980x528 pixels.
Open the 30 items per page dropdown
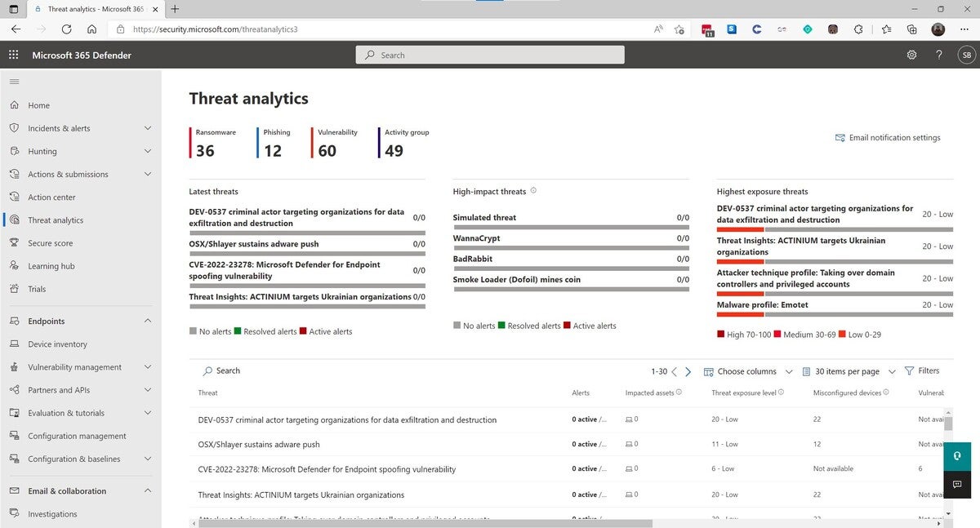(x=849, y=371)
